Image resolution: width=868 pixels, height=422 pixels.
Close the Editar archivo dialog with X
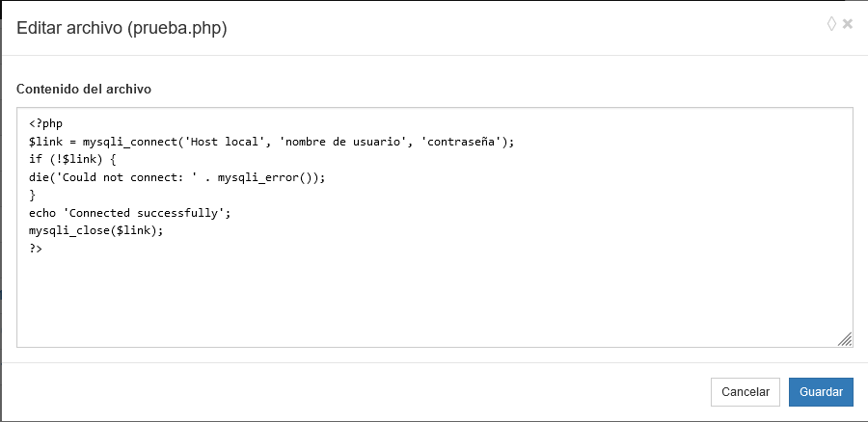click(x=848, y=24)
